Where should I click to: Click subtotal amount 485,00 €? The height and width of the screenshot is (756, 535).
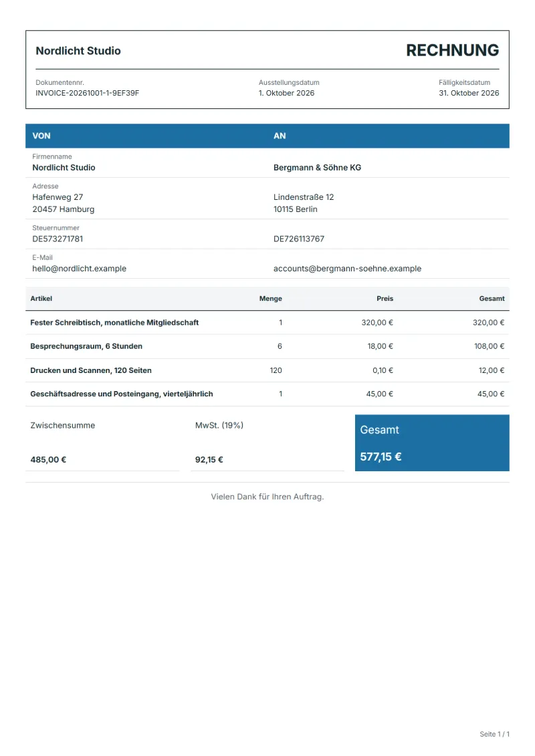tap(48, 460)
